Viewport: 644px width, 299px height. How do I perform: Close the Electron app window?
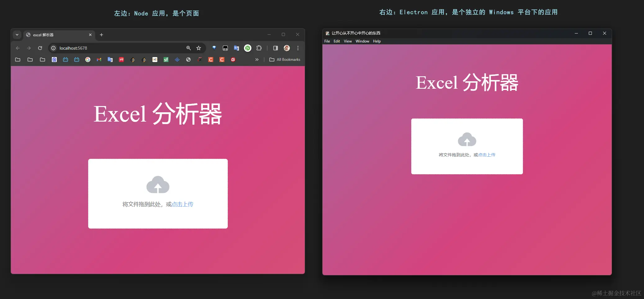pyautogui.click(x=605, y=33)
